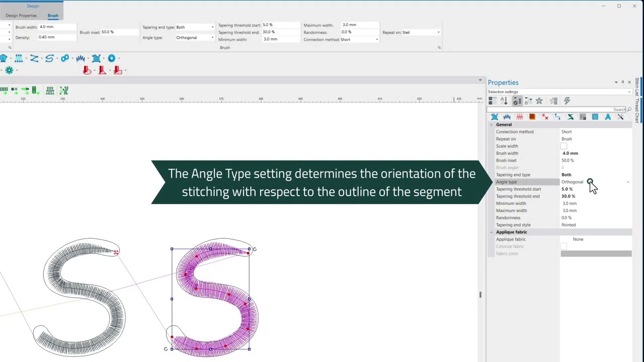644x362 pixels.
Task: Open the Angle type Orthogonal dropdown arrow in Properties
Action: [628, 182]
